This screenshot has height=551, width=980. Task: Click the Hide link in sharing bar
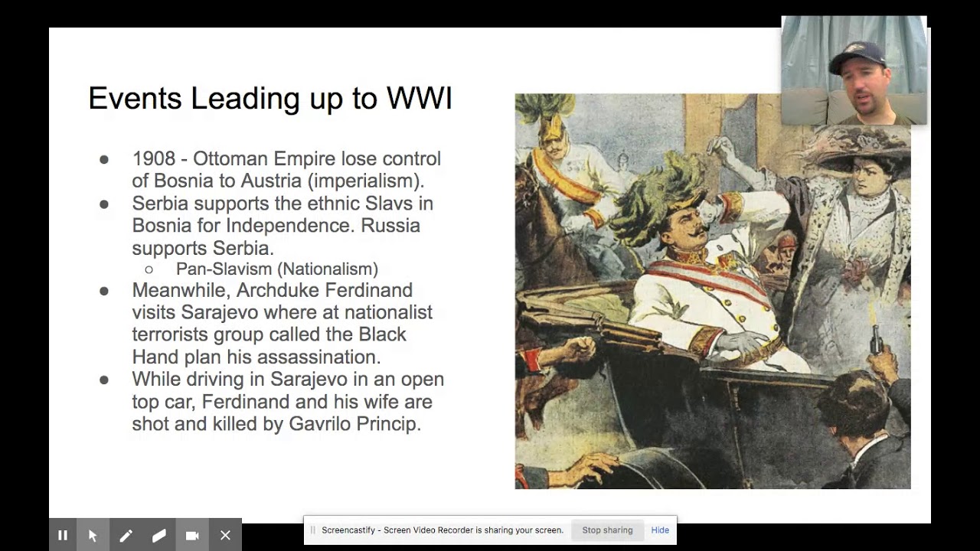(660, 530)
